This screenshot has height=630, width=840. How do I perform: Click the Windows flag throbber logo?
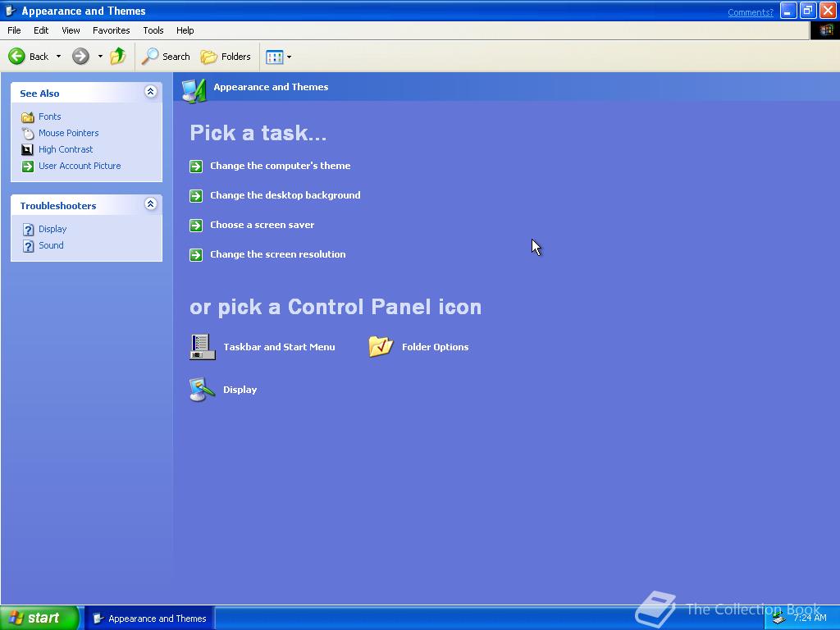pyautogui.click(x=825, y=30)
